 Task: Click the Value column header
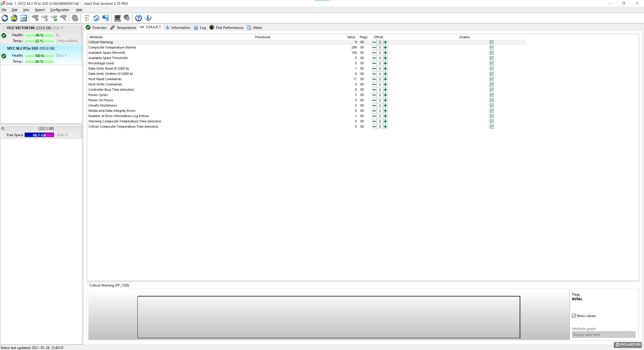[315, 37]
